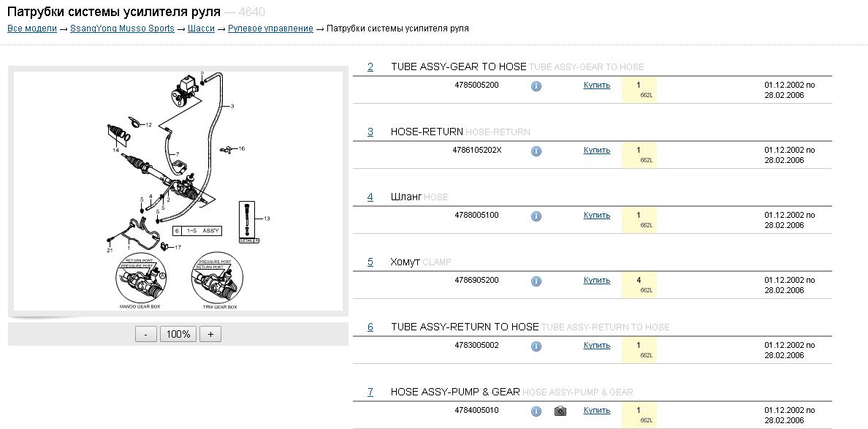The width and height of the screenshot is (868, 429).
Task: Navigate to Шасси breadcrumb
Action: click(x=201, y=29)
